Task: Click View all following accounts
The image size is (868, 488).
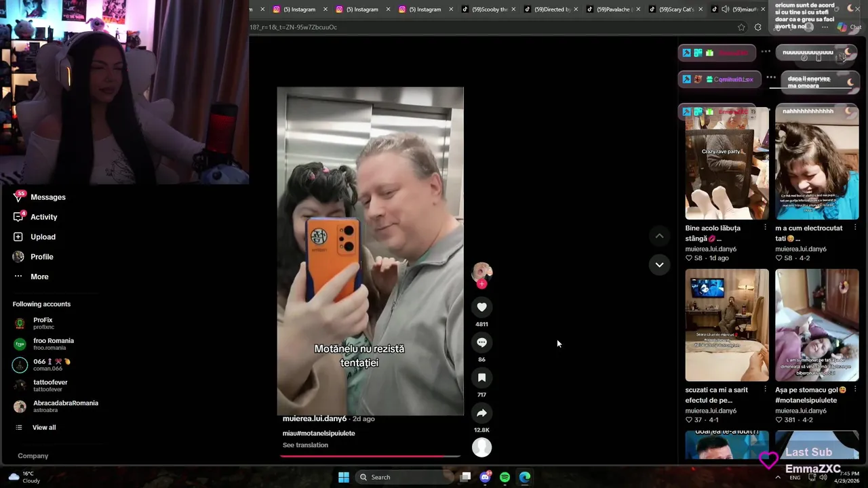Action: click(x=35, y=428)
